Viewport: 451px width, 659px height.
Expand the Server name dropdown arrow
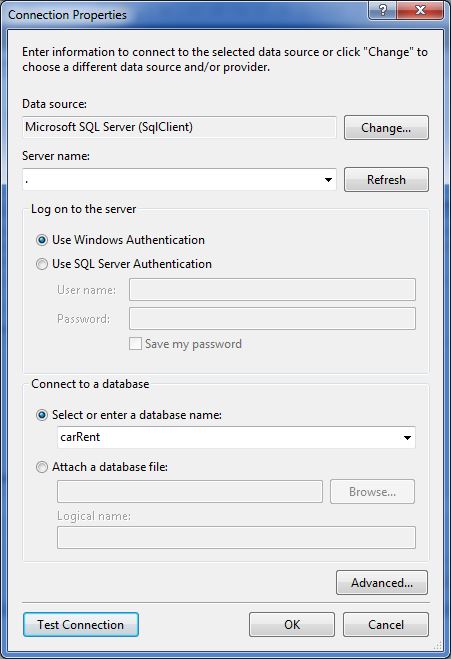(328, 180)
